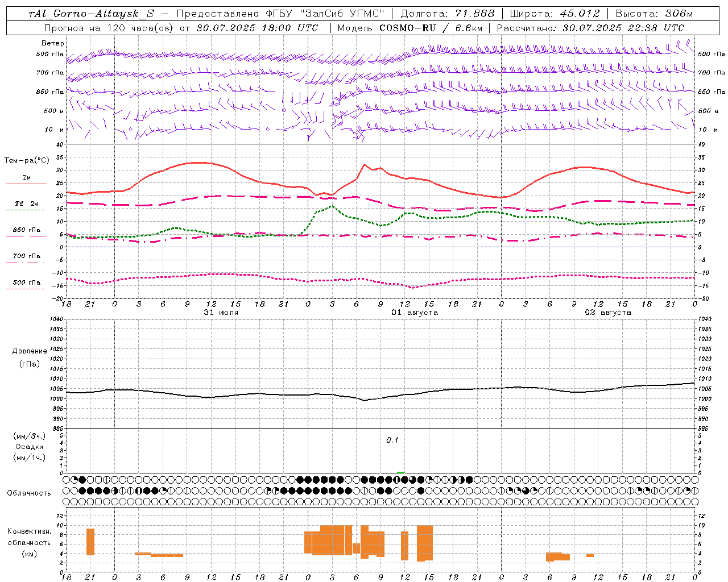728x582 pixels.
Task: Click the 700 гПа temperature legend entry
Action: coord(26,256)
